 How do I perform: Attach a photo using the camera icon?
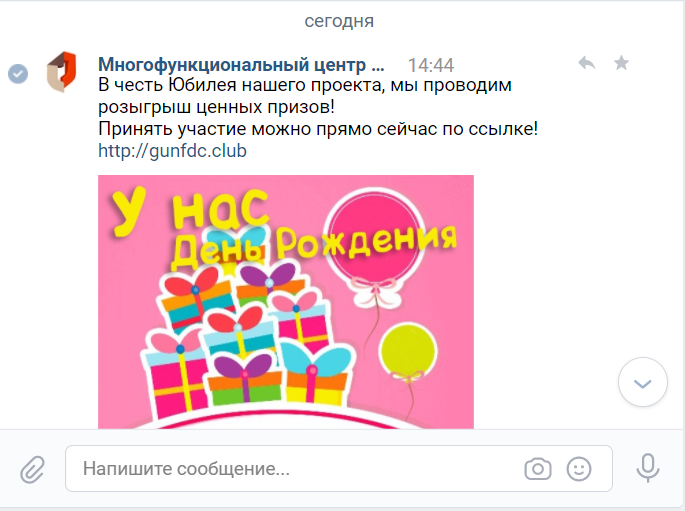[x=538, y=469]
